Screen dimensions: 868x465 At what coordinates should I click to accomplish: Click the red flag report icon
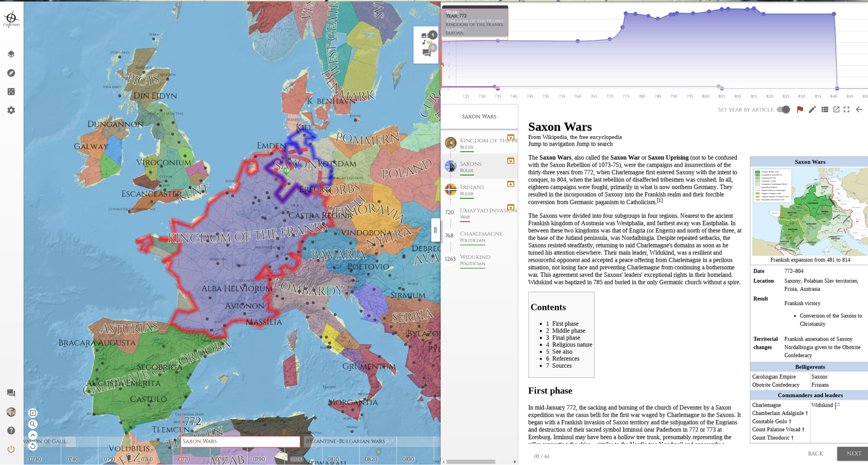pyautogui.click(x=800, y=109)
